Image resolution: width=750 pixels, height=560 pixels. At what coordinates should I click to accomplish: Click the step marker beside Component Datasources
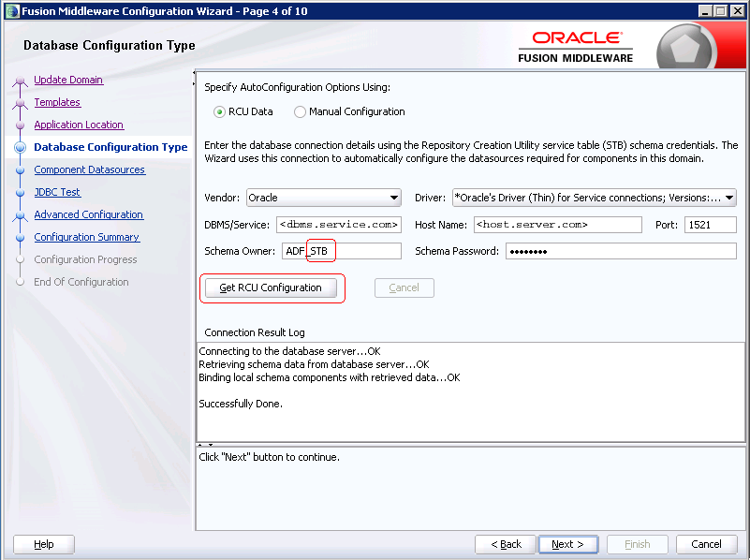(x=20, y=170)
